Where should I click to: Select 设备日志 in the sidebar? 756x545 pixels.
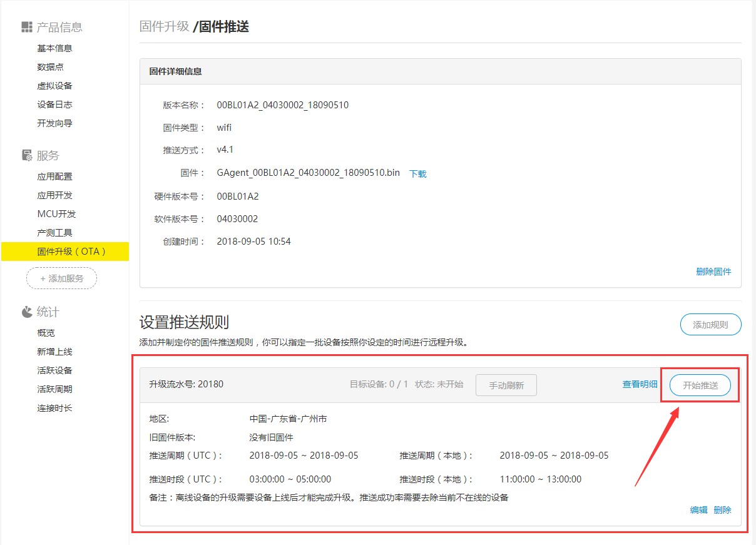pyautogui.click(x=54, y=104)
